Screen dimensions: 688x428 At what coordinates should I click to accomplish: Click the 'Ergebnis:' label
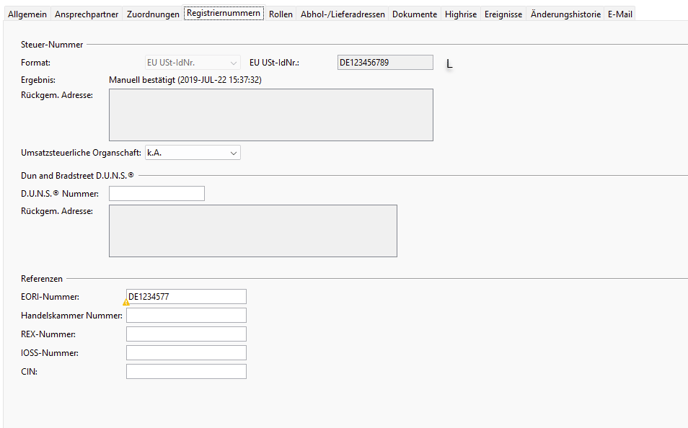(38, 80)
